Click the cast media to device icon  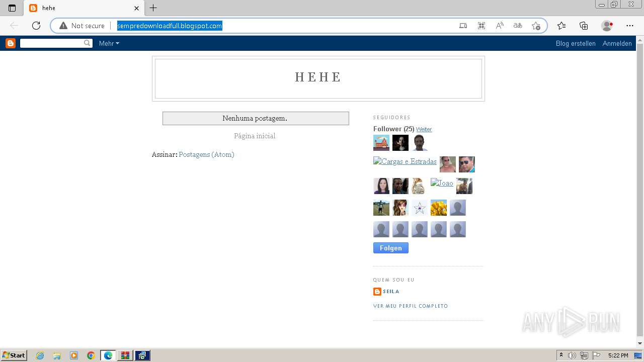(x=463, y=26)
